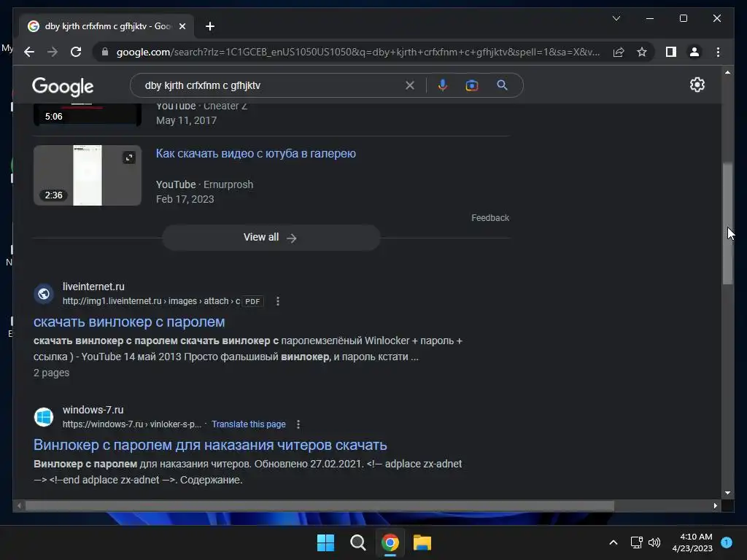This screenshot has width=747, height=560.
Task: Open the clock showing 4:10 AM
Action: point(692,542)
